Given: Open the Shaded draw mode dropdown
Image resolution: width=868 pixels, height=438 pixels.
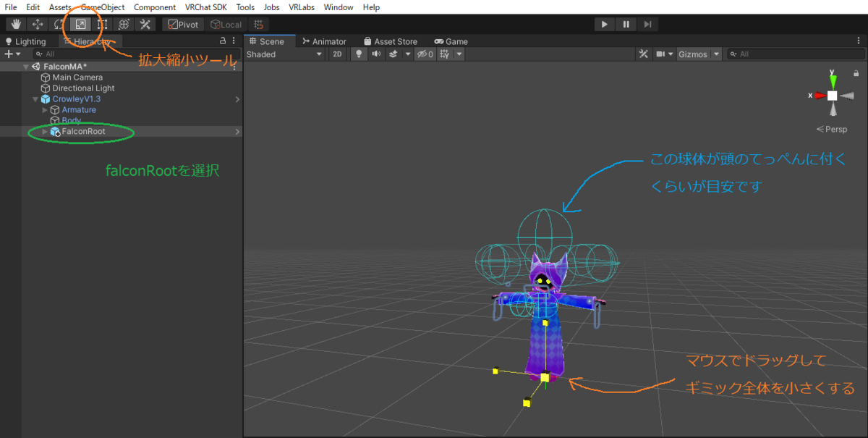Looking at the screenshot, I should coord(284,54).
